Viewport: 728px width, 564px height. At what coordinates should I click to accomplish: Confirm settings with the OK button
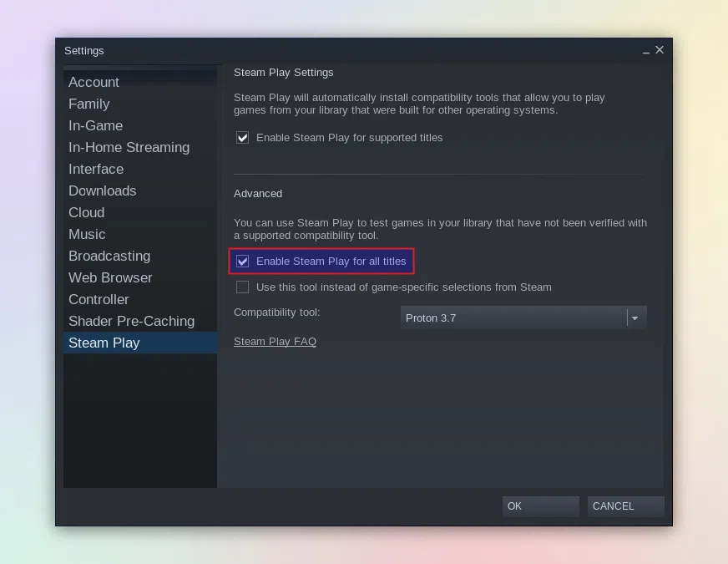click(540, 506)
